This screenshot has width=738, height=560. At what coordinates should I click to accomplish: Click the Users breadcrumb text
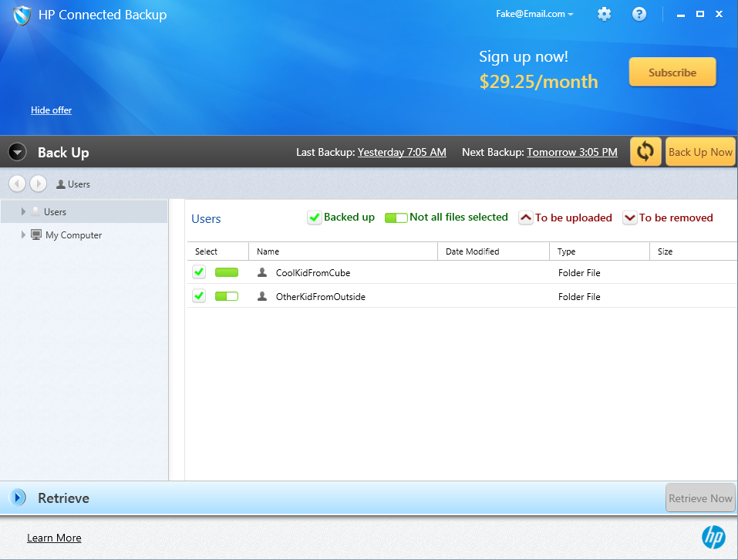[x=79, y=184]
